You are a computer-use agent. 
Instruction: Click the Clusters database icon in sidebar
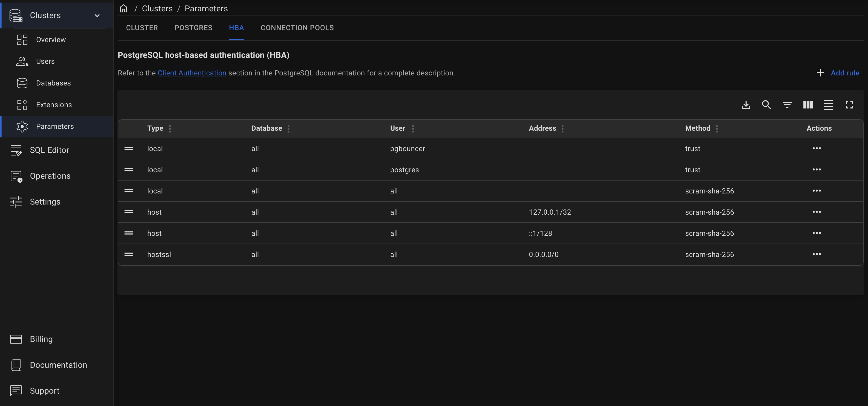point(16,15)
